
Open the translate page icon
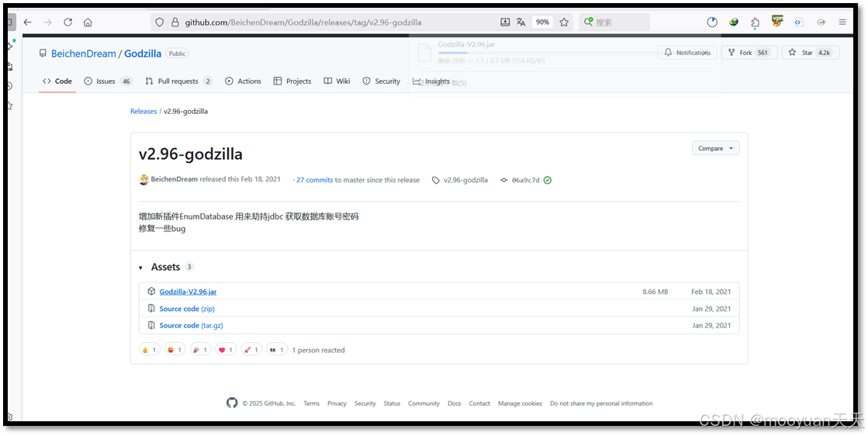(x=521, y=22)
